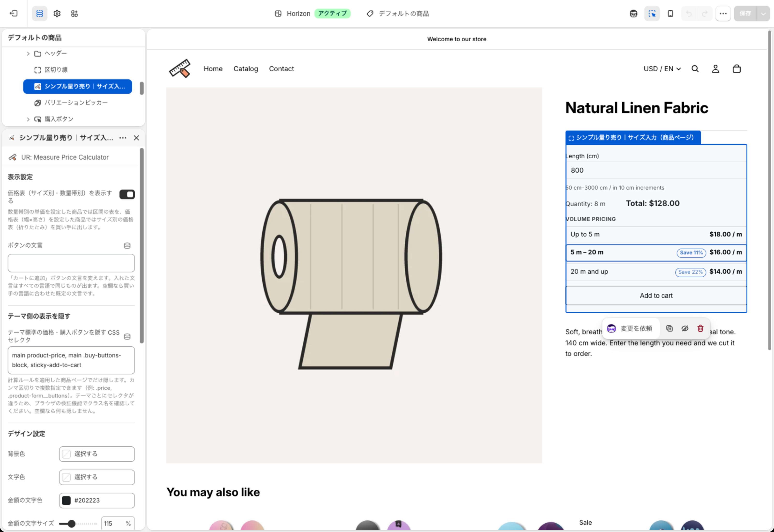Click the Home navigation link
The image size is (774, 532).
coord(213,69)
